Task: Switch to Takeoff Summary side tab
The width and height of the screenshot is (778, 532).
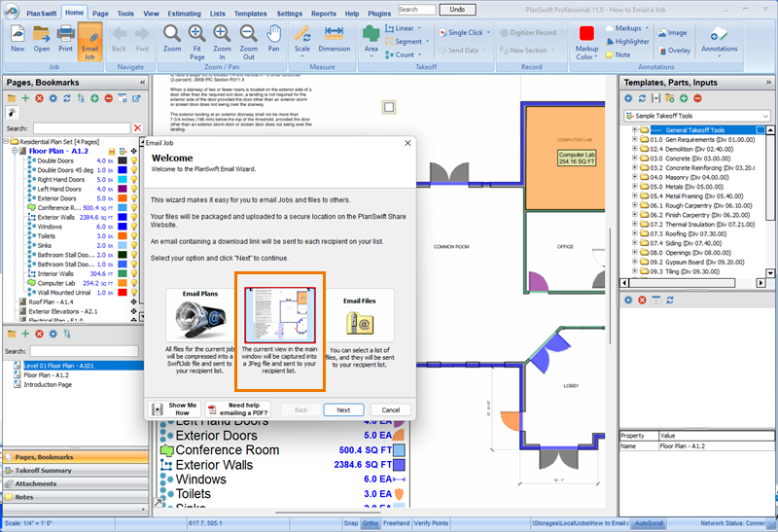Action: (x=76, y=471)
